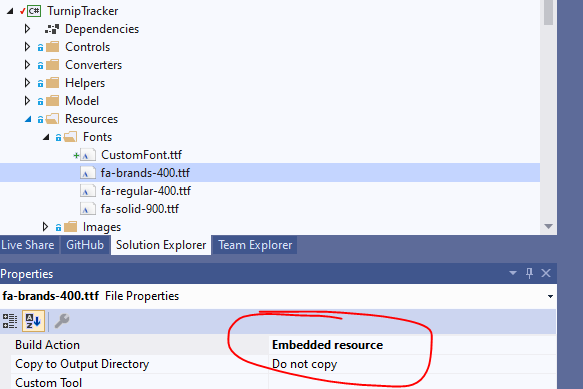
Task: Expand the Images folder
Action: (x=45, y=226)
